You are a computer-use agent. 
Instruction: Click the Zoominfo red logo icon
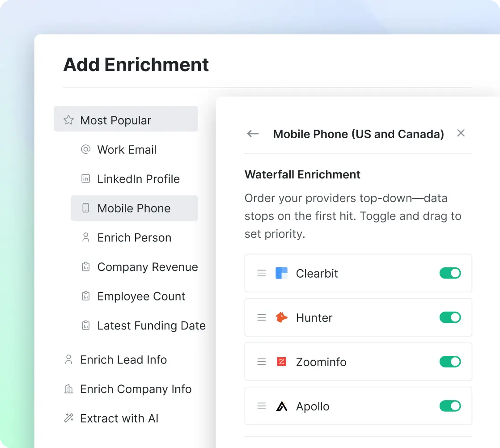click(282, 362)
